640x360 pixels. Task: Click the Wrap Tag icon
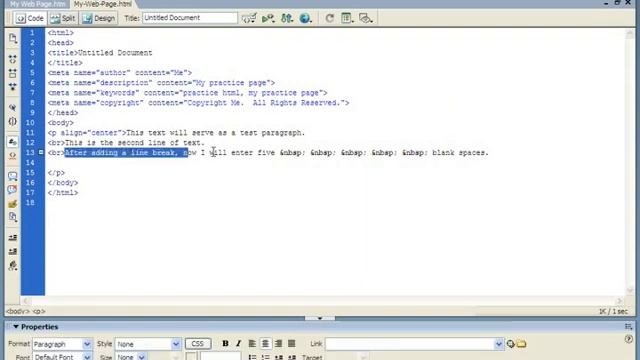(13, 204)
